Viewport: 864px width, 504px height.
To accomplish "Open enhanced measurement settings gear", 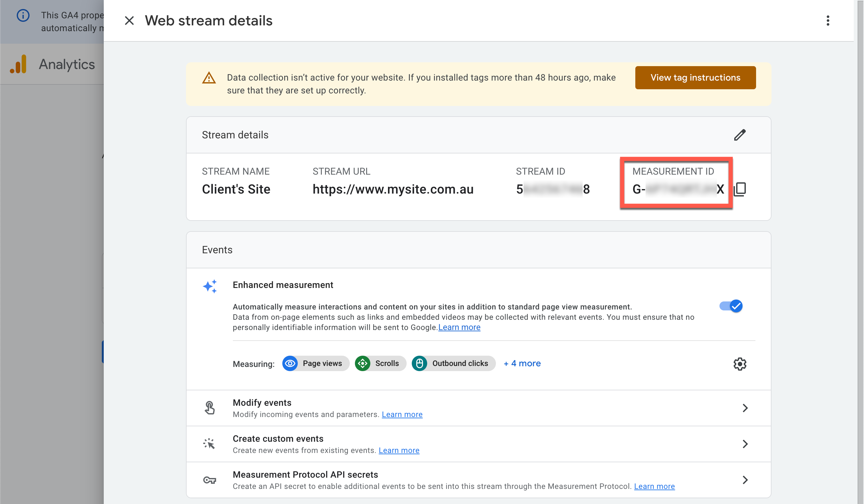I will click(x=740, y=364).
